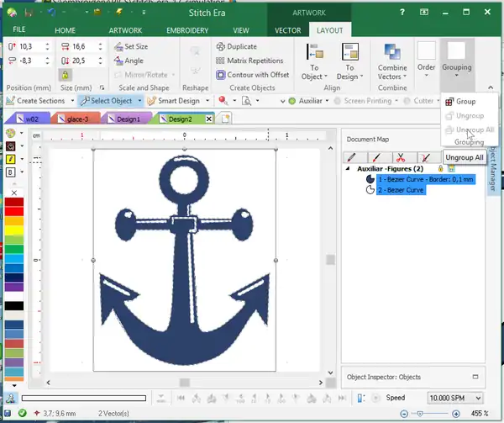Choose Group from the Grouping menu

465,101
